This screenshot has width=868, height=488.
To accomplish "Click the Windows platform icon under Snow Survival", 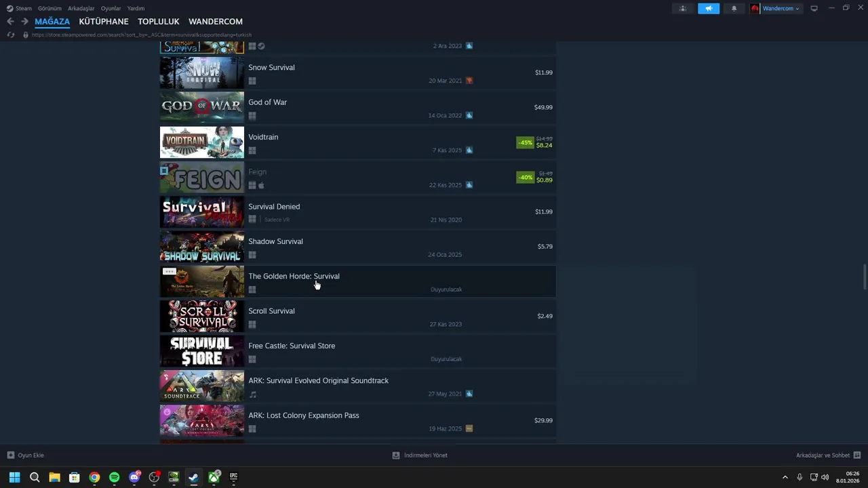I will (252, 81).
